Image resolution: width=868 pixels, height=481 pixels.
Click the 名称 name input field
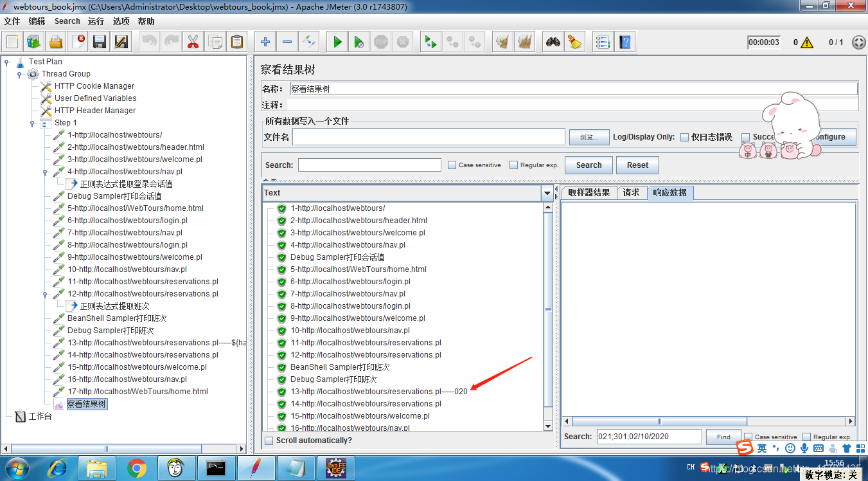coord(573,89)
